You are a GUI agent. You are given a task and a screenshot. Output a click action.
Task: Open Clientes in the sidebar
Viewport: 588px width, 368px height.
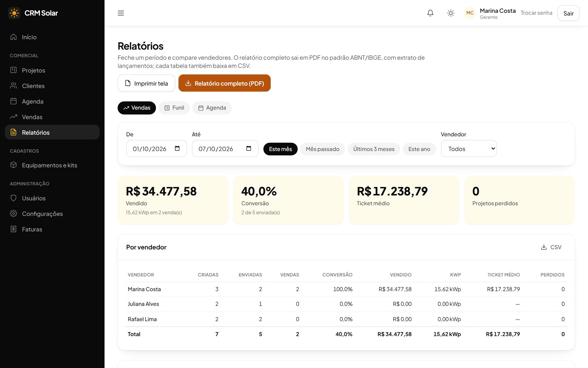tap(52, 86)
